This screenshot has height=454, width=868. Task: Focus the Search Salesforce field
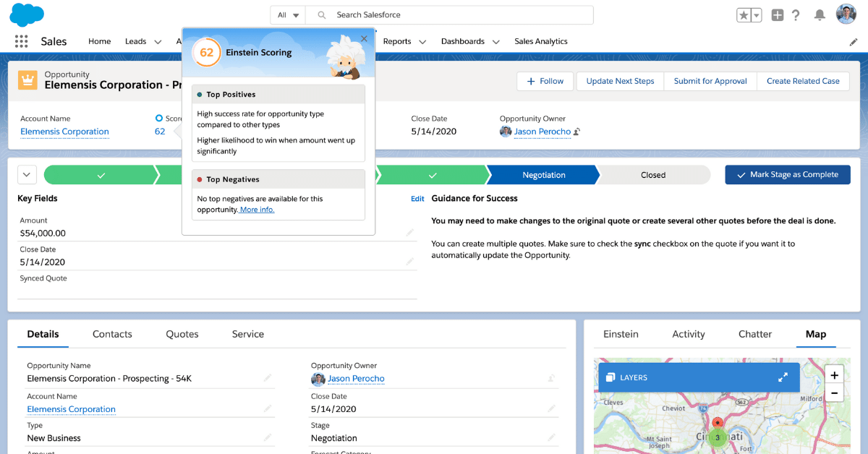click(449, 15)
